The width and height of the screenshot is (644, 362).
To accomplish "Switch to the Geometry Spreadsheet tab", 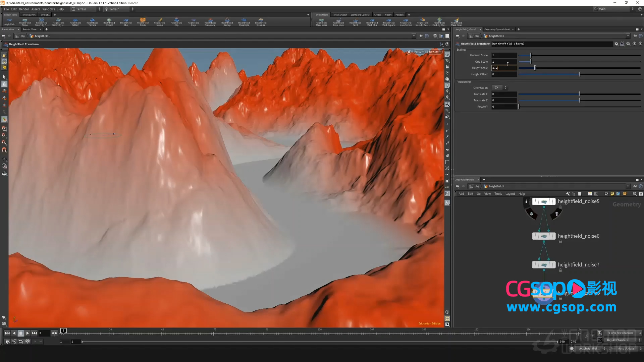I will point(497,29).
